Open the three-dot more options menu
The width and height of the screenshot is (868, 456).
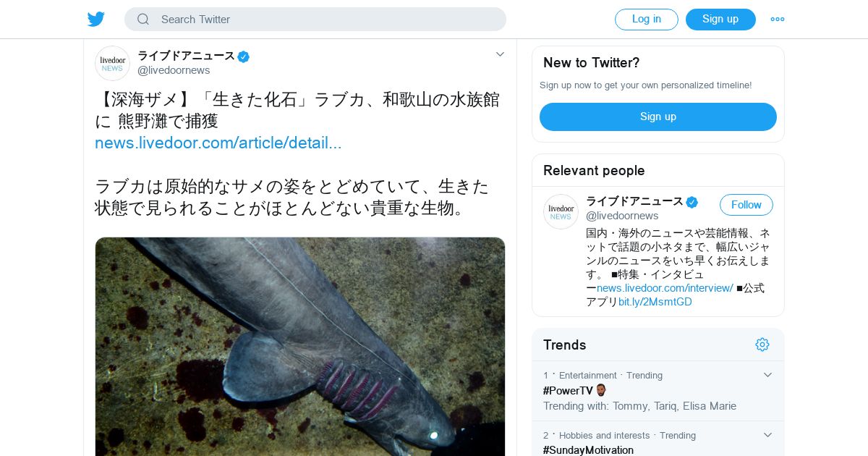[x=778, y=20]
